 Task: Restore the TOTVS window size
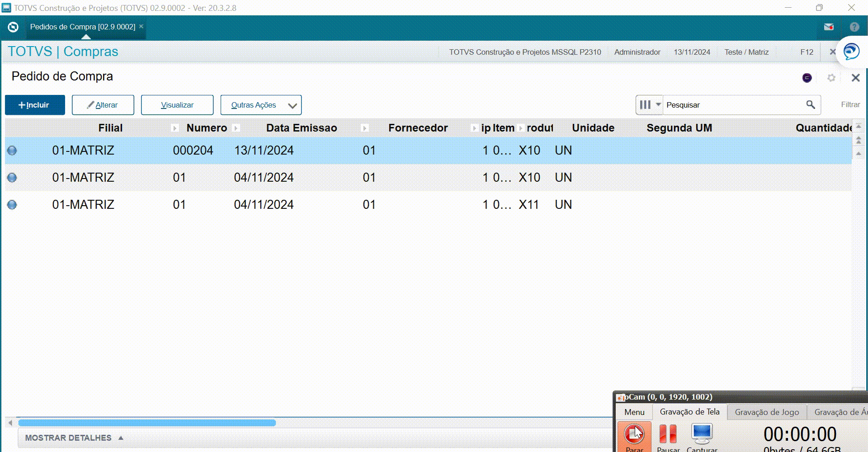pyautogui.click(x=819, y=8)
